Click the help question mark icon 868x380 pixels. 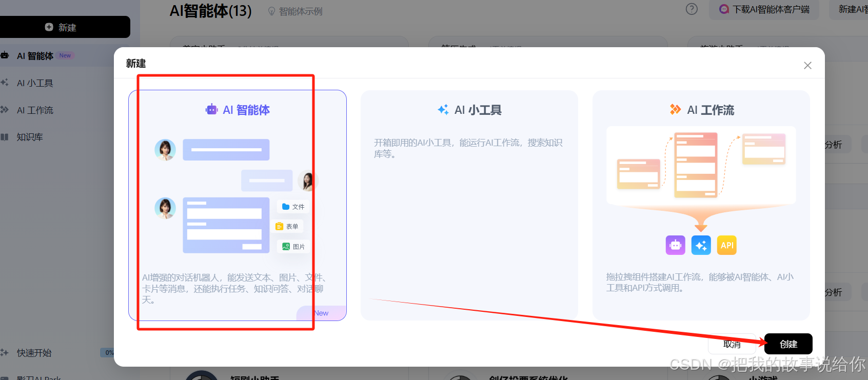692,9
